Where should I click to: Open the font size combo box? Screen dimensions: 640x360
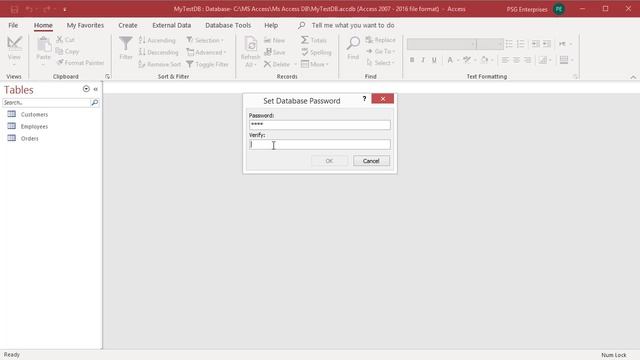pos(490,44)
